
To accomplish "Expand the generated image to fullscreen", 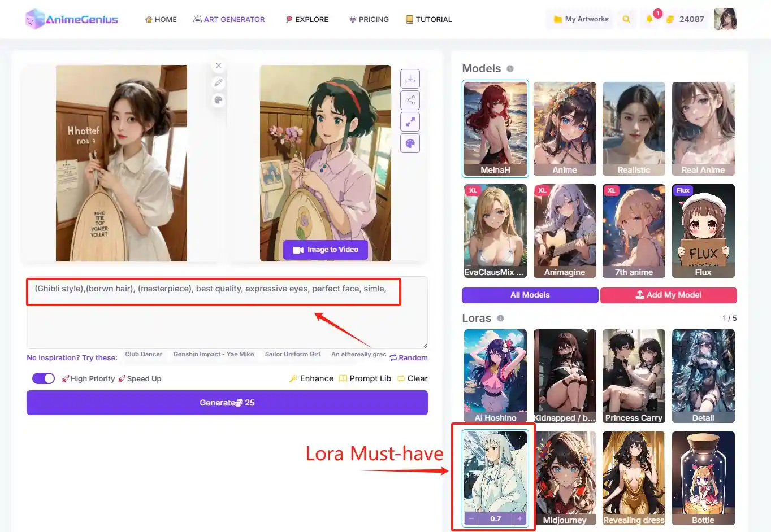I will point(410,121).
